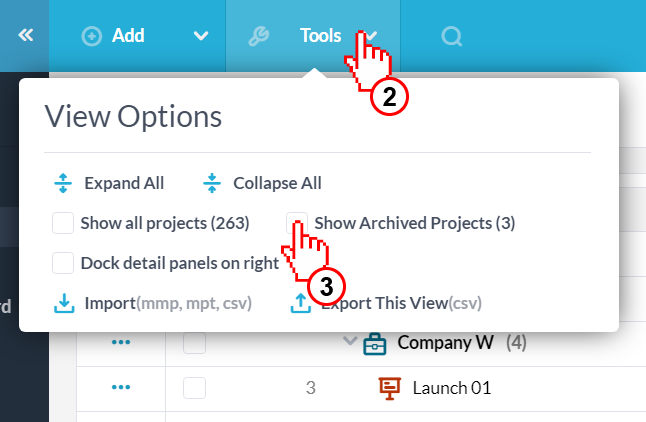This screenshot has width=646, height=422.
Task: Check Dock detail panels on right
Action: pos(63,263)
